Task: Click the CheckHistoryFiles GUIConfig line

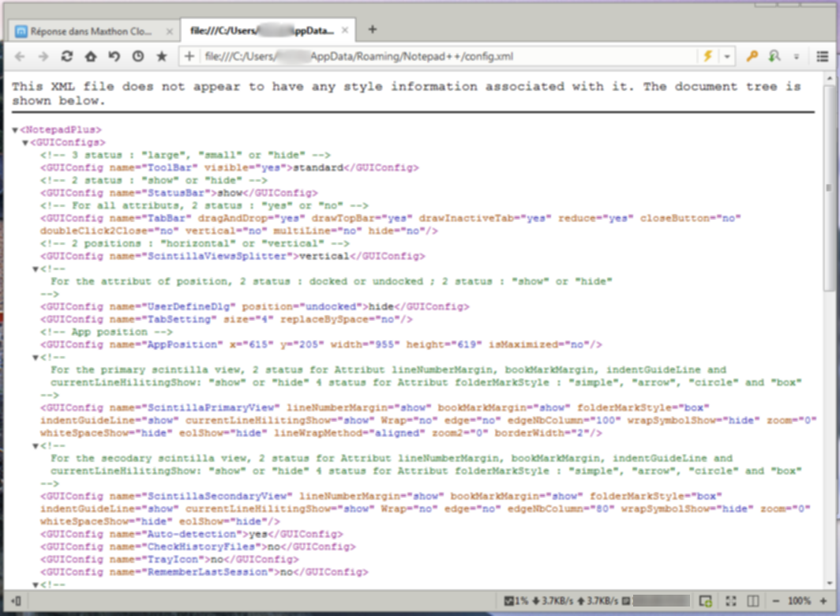Action: (x=197, y=547)
